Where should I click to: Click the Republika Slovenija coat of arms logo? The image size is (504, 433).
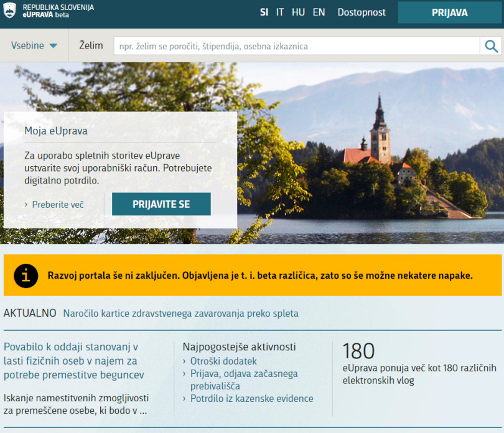coord(10,11)
